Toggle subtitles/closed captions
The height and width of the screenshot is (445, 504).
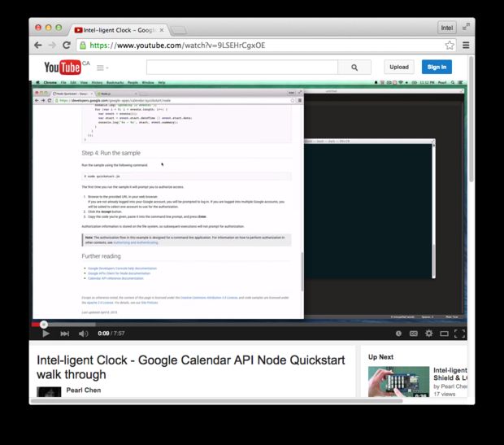(x=413, y=334)
